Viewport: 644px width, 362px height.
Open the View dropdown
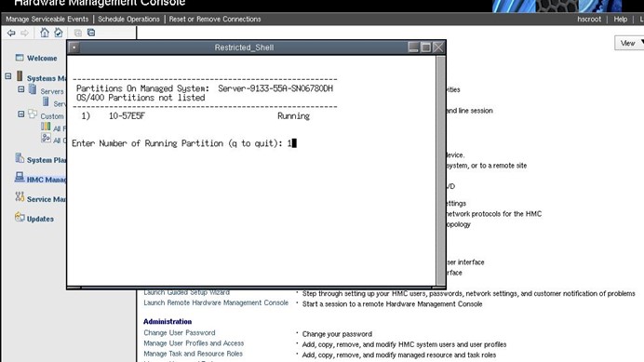coord(630,43)
